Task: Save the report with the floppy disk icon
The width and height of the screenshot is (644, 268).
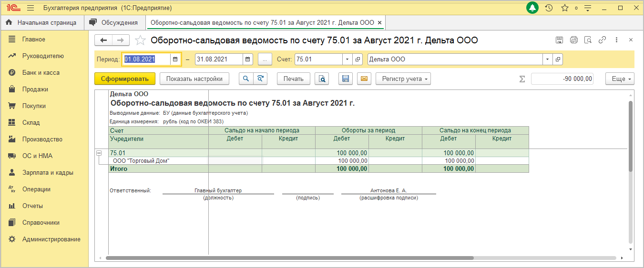Action: [x=346, y=79]
